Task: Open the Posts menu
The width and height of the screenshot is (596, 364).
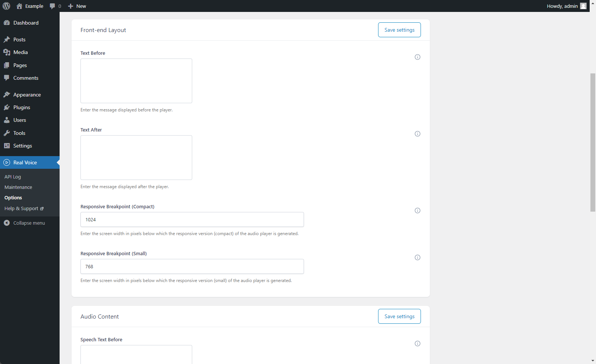Action: coord(30,39)
